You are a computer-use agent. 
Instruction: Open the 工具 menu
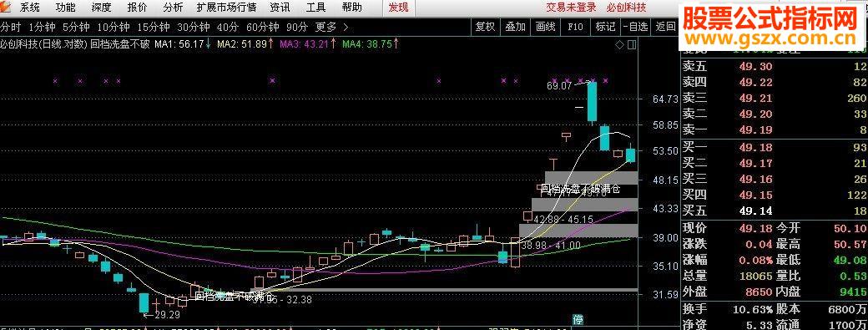point(316,8)
